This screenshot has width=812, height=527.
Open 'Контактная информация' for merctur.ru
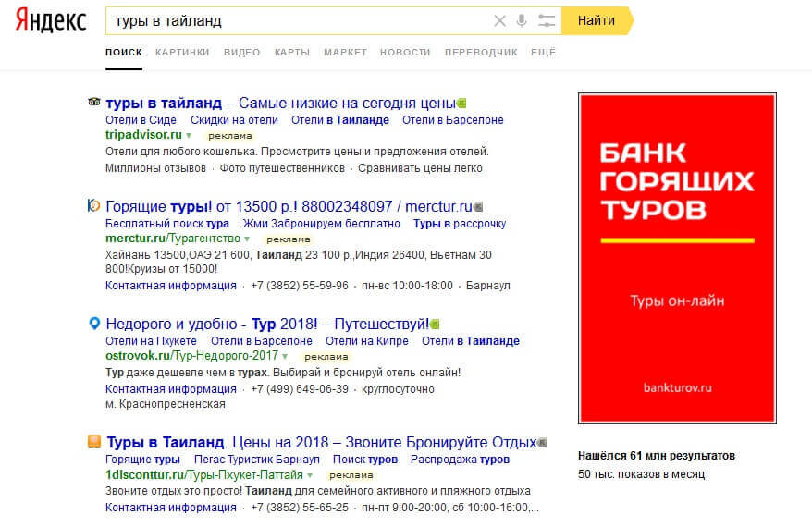171,286
